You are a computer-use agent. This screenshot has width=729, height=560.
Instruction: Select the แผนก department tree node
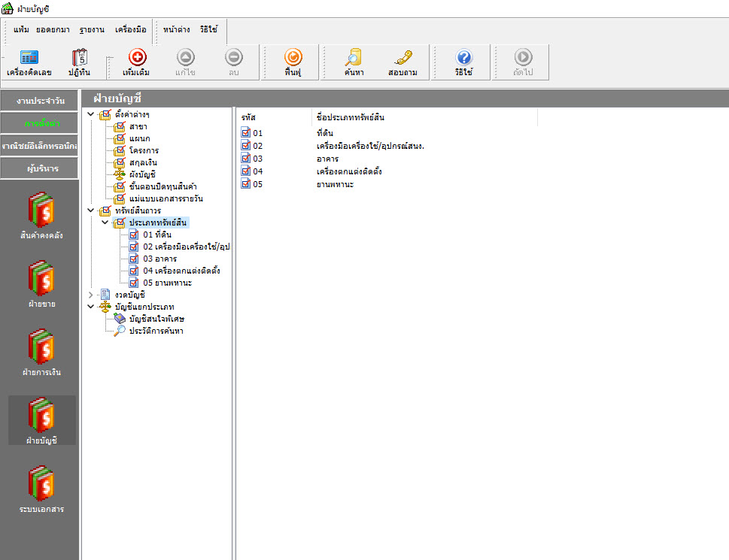point(139,138)
